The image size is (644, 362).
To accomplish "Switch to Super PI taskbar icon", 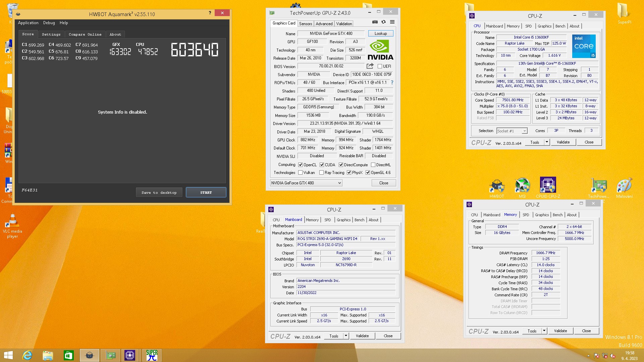I will point(152,355).
